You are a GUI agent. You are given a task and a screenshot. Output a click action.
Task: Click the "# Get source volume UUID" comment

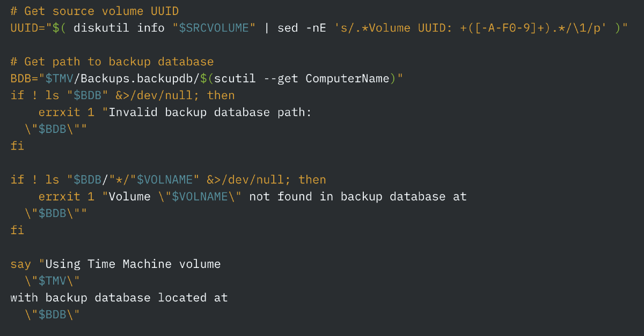94,11
